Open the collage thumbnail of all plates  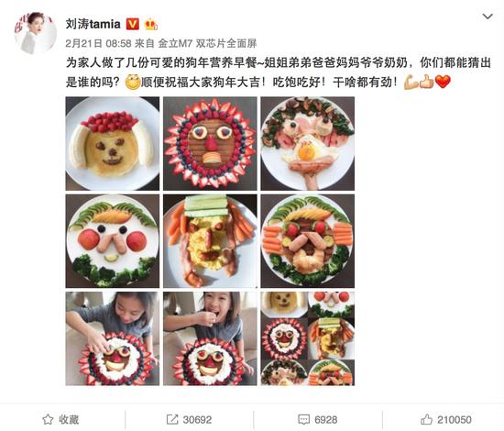(308, 338)
